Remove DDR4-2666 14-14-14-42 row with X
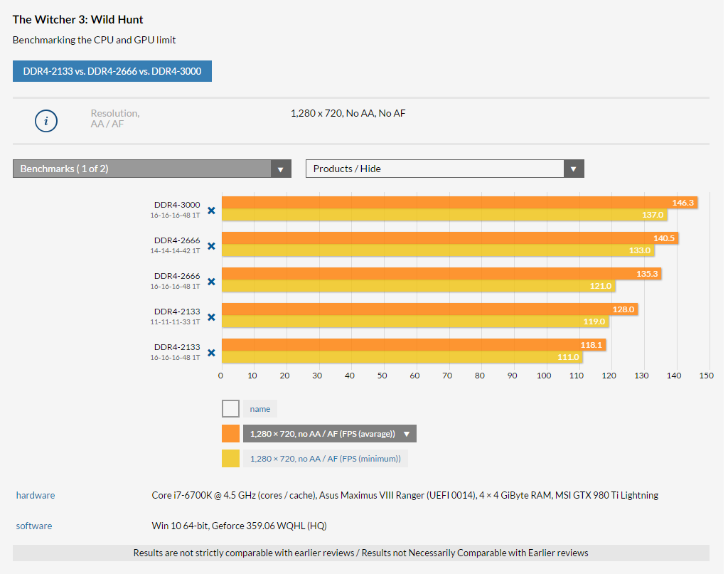 (211, 245)
